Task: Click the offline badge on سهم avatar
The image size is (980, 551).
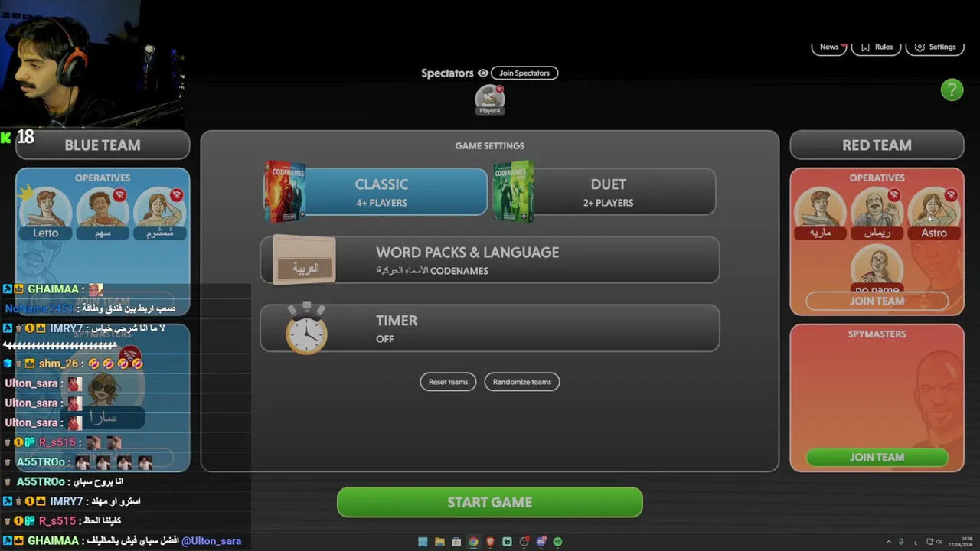Action: coord(120,195)
